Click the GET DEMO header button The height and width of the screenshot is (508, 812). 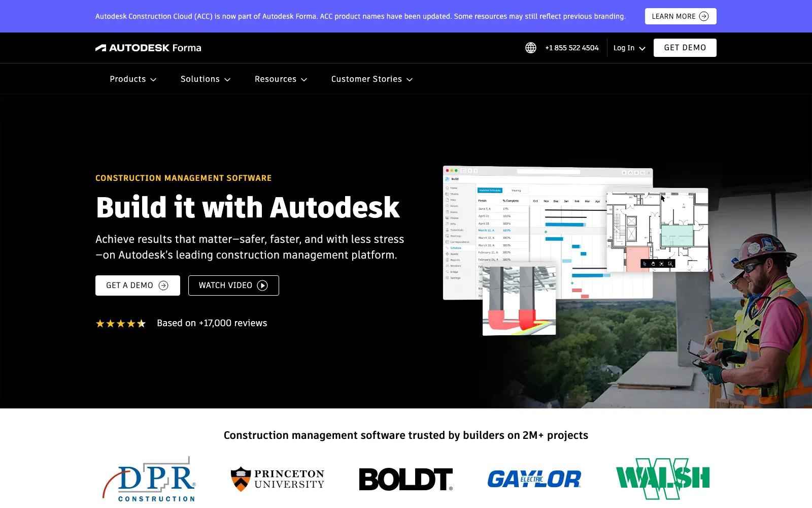pos(685,48)
